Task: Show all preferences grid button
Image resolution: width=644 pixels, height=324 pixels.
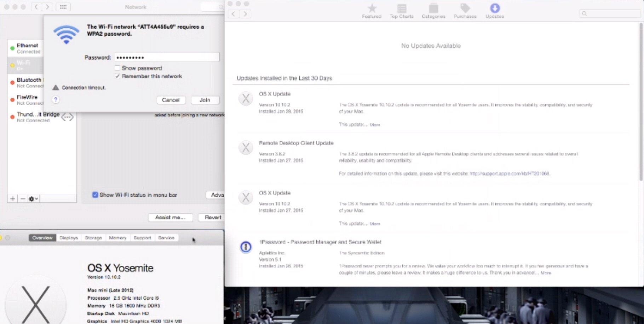Action: [63, 7]
